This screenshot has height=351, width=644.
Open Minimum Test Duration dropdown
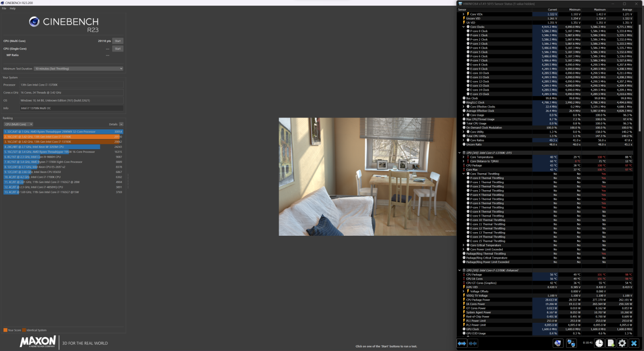78,69
